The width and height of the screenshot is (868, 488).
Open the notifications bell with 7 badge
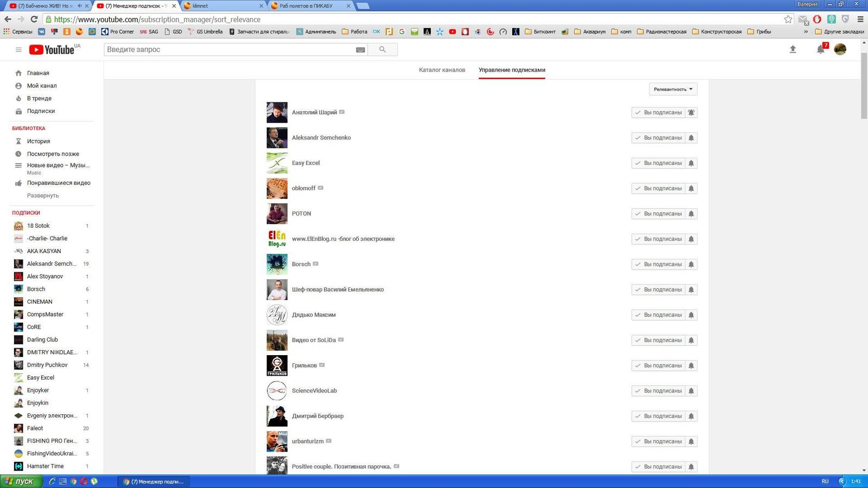coord(821,49)
